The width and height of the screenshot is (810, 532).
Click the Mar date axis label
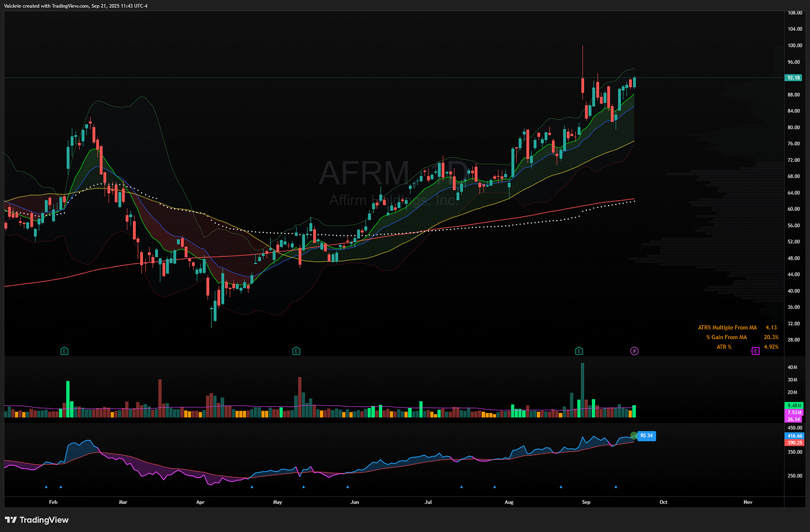123,502
